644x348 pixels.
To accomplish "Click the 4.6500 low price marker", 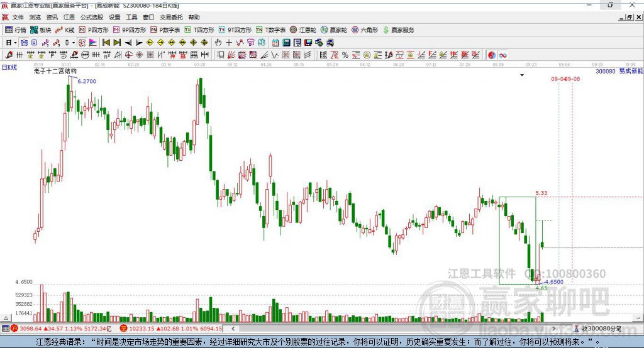I will tap(554, 282).
